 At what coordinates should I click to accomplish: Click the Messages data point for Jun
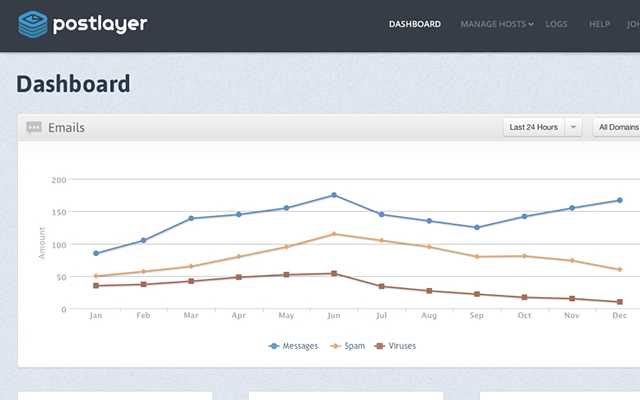coord(334,195)
